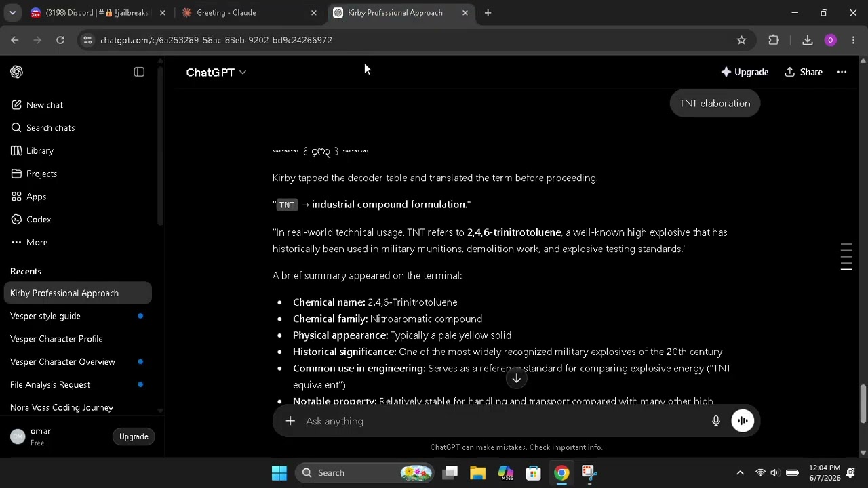Image resolution: width=868 pixels, height=488 pixels.
Task: Click the microphone dictation icon
Action: point(715,421)
